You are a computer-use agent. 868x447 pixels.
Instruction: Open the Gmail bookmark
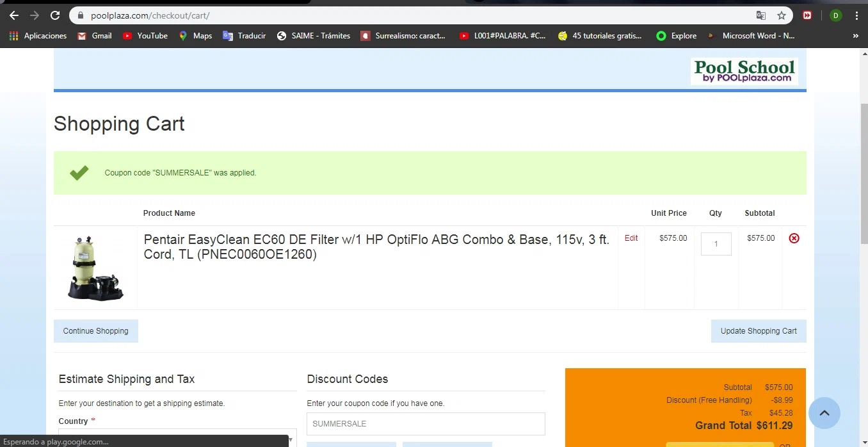[x=95, y=36]
